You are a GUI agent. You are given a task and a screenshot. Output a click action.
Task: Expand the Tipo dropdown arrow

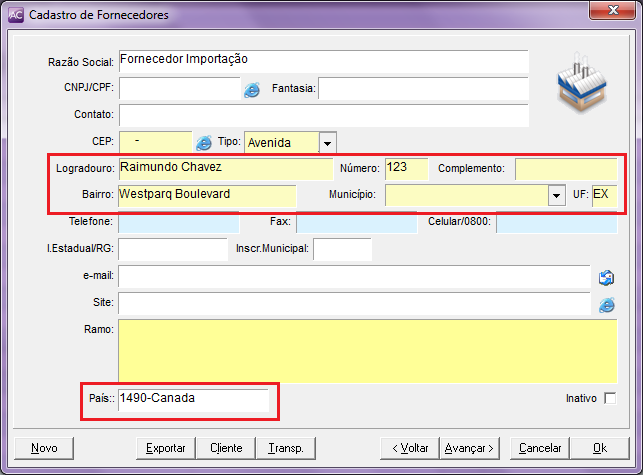point(327,143)
